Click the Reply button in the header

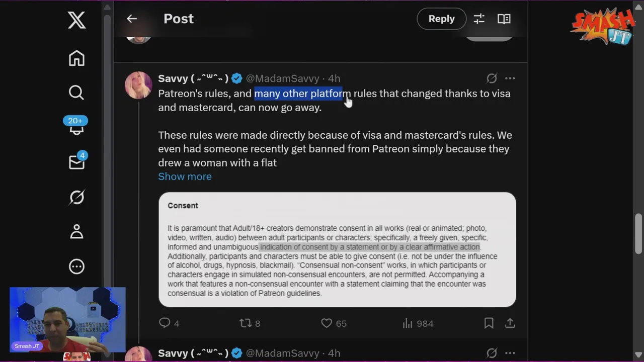[441, 19]
